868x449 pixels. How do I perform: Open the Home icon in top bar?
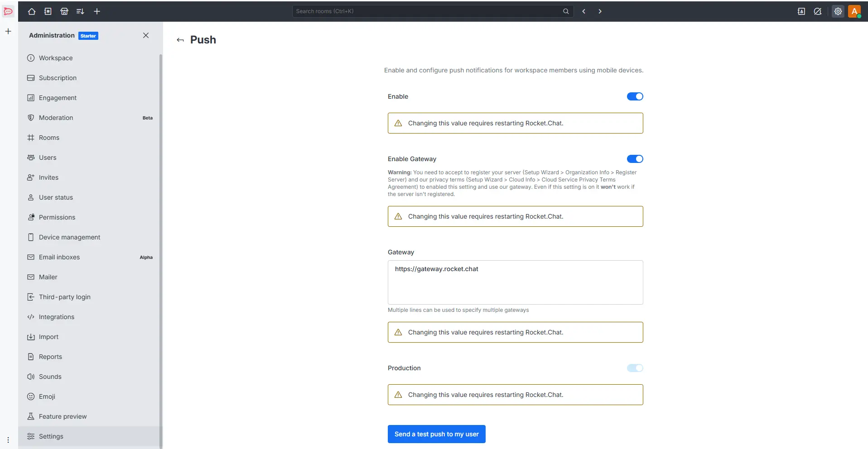[32, 11]
